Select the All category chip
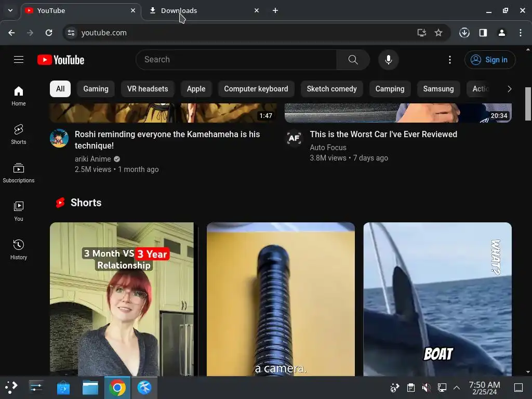Viewport: 532px width, 399px height. tap(60, 89)
